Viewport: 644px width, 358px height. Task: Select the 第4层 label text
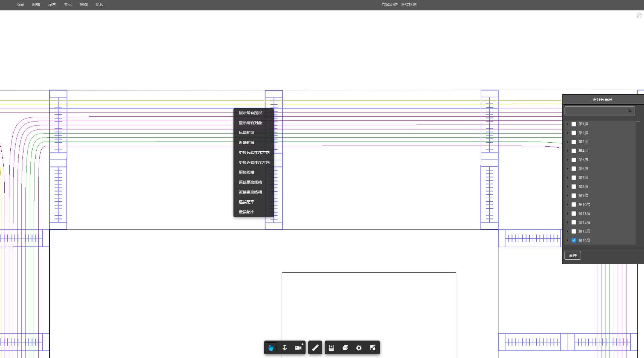(x=583, y=151)
